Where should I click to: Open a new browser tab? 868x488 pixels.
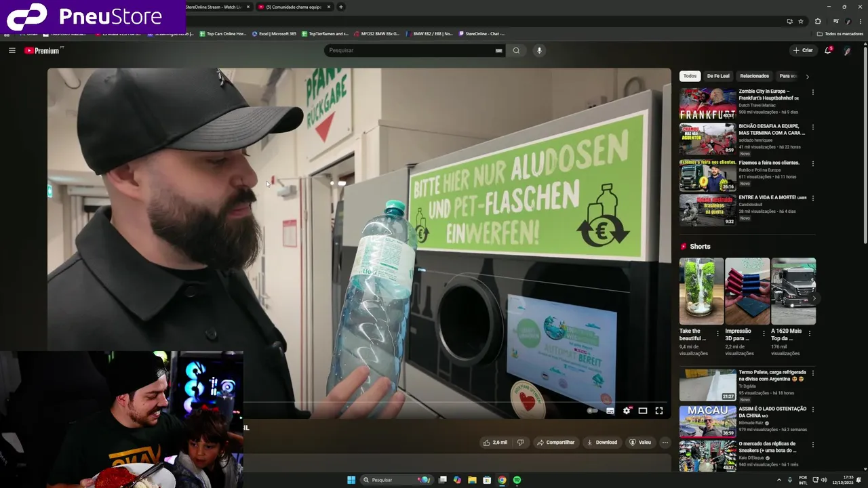tap(341, 7)
